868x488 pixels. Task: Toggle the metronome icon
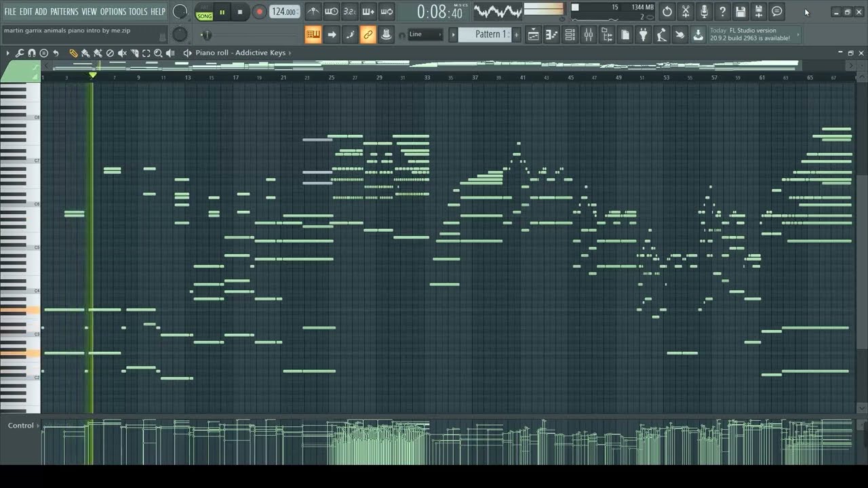point(313,12)
